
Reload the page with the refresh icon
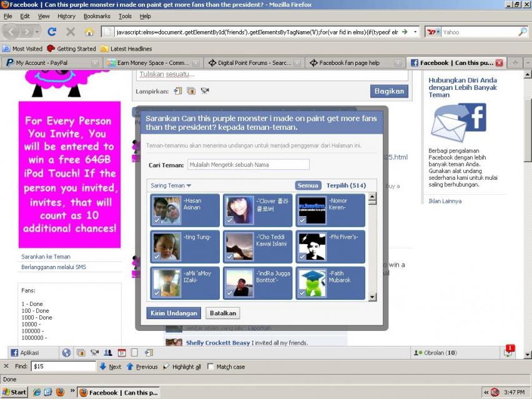(52, 32)
